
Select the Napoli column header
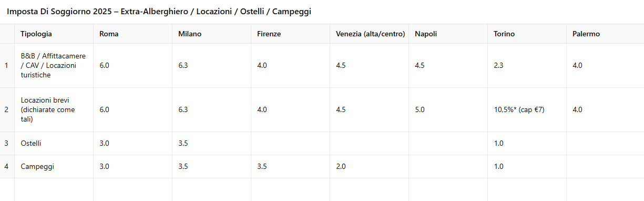click(448, 34)
